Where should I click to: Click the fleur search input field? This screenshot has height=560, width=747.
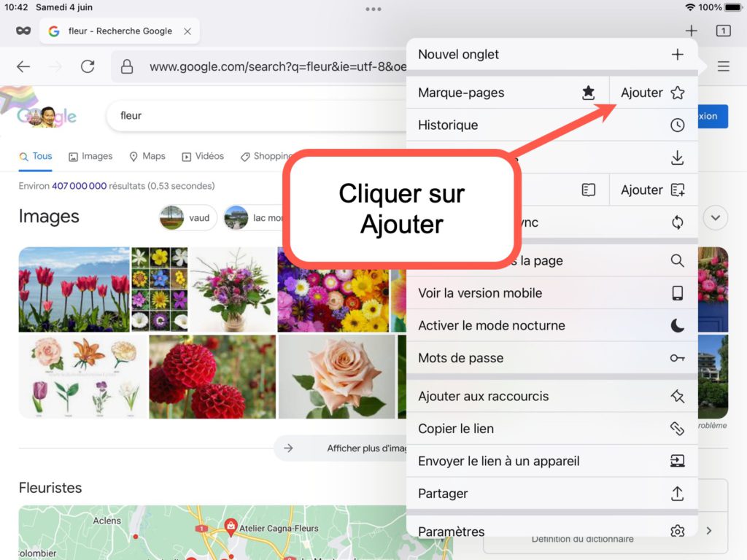[x=255, y=115]
